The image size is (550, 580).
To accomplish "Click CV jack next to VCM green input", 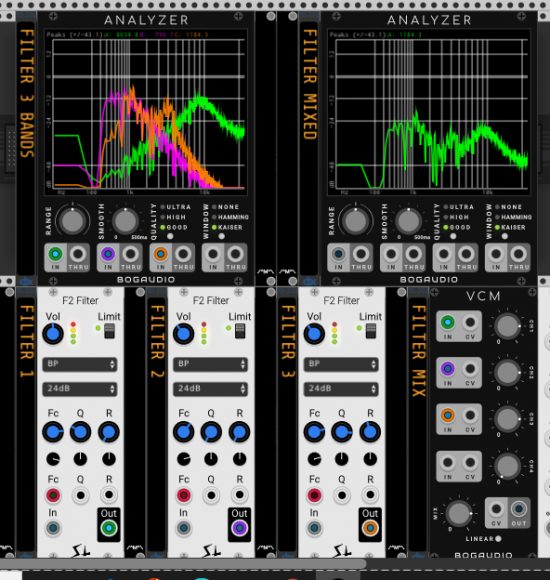I will pos(470,322).
